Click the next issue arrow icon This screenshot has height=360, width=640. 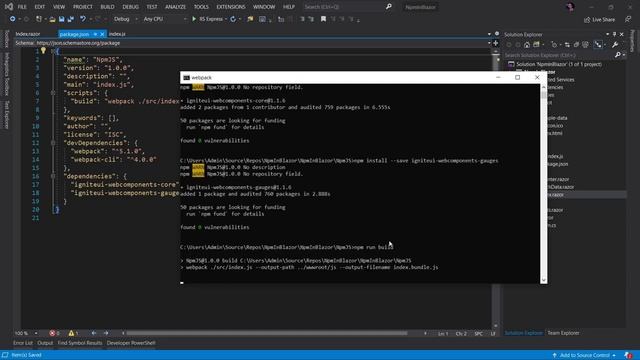pyautogui.click(x=106, y=333)
